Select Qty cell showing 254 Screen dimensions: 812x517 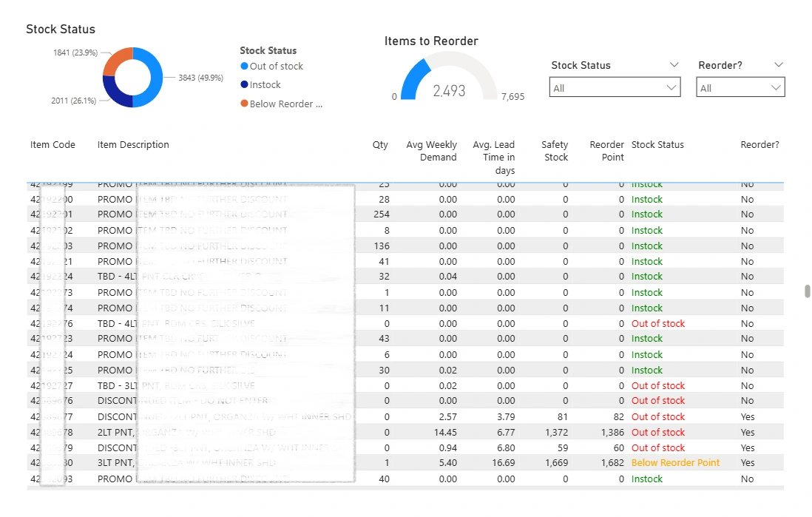point(382,214)
